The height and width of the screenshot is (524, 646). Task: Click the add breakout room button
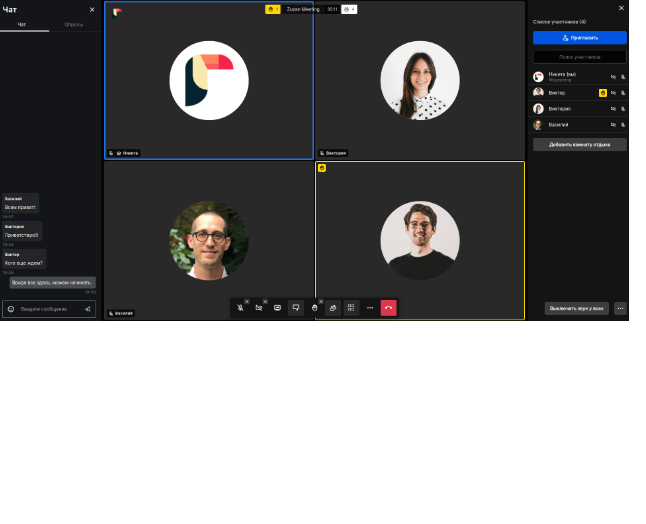point(580,145)
